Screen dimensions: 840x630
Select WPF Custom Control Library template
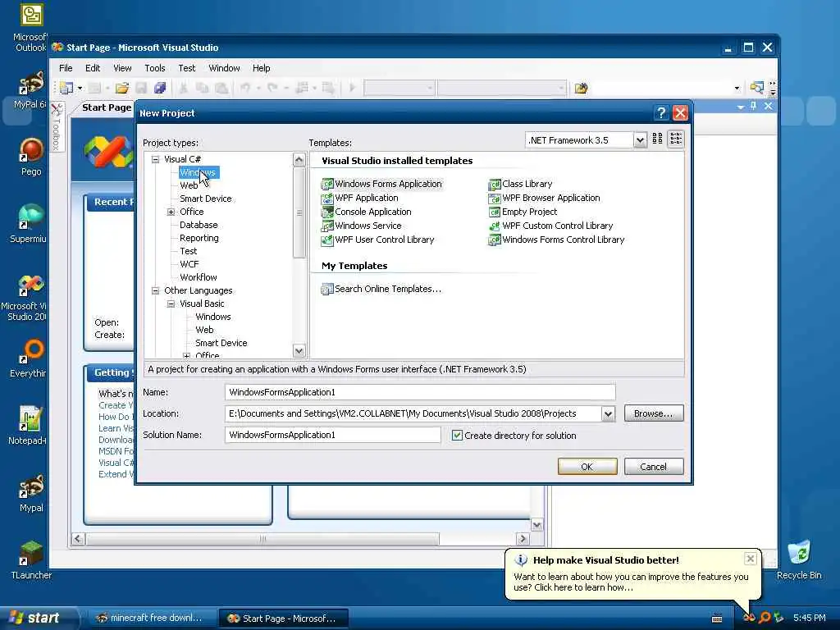pyautogui.click(x=550, y=226)
